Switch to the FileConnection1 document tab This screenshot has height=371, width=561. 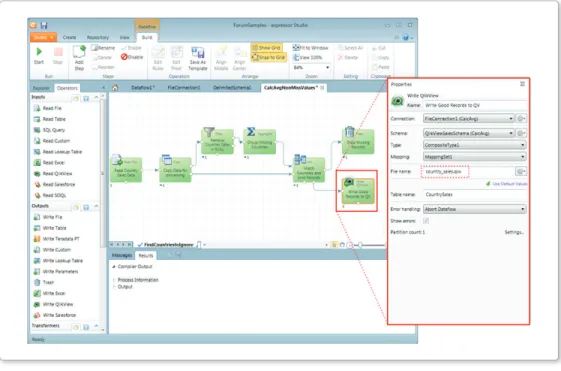tap(184, 88)
